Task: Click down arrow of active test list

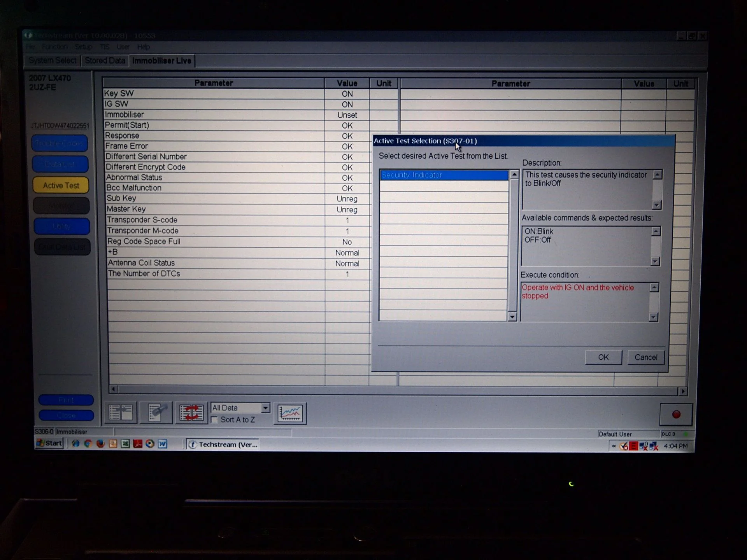Action: [512, 317]
